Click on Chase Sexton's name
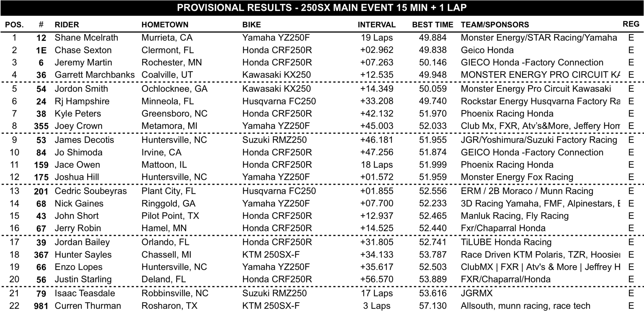644x314 pixels. click(83, 50)
